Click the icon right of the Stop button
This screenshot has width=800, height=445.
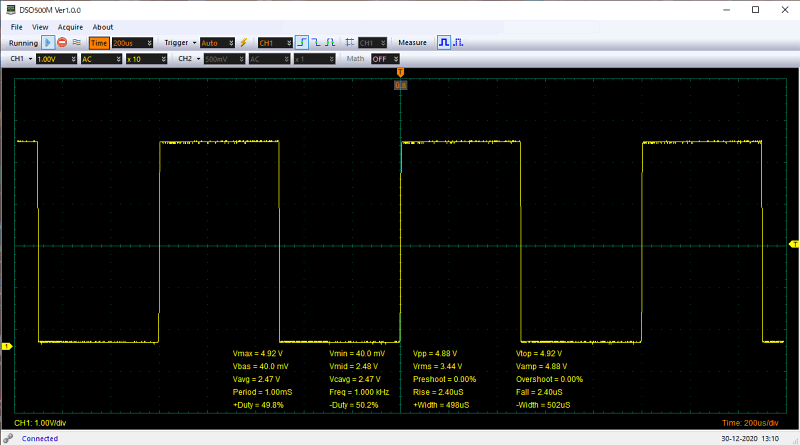click(x=76, y=43)
